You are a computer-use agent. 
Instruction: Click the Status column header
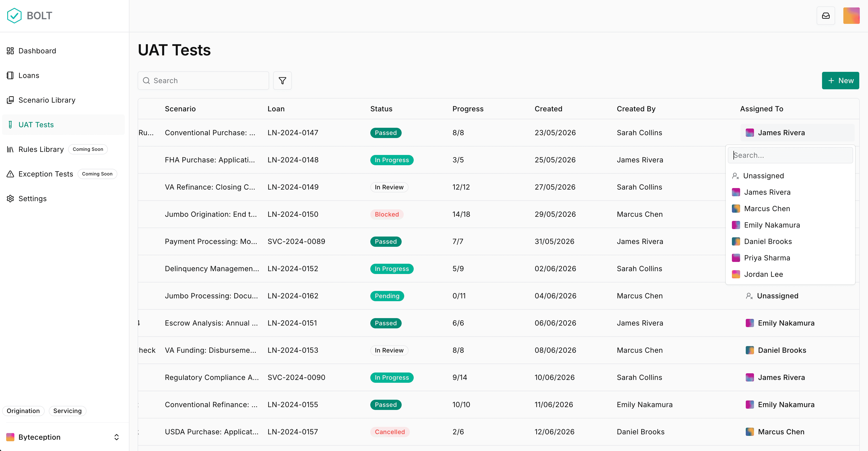click(381, 109)
